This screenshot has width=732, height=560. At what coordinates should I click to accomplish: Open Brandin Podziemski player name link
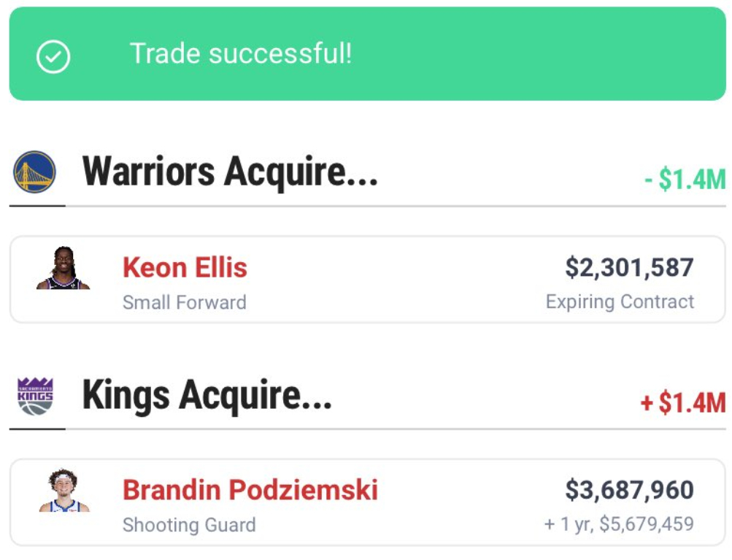(x=250, y=489)
